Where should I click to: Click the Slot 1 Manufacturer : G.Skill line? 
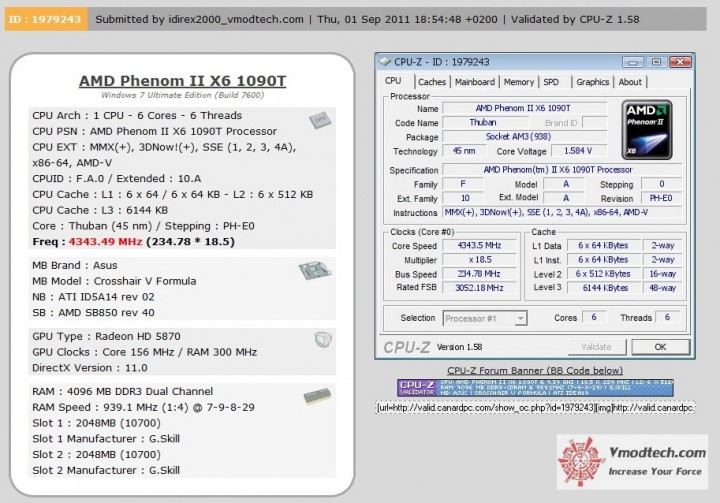106,439
